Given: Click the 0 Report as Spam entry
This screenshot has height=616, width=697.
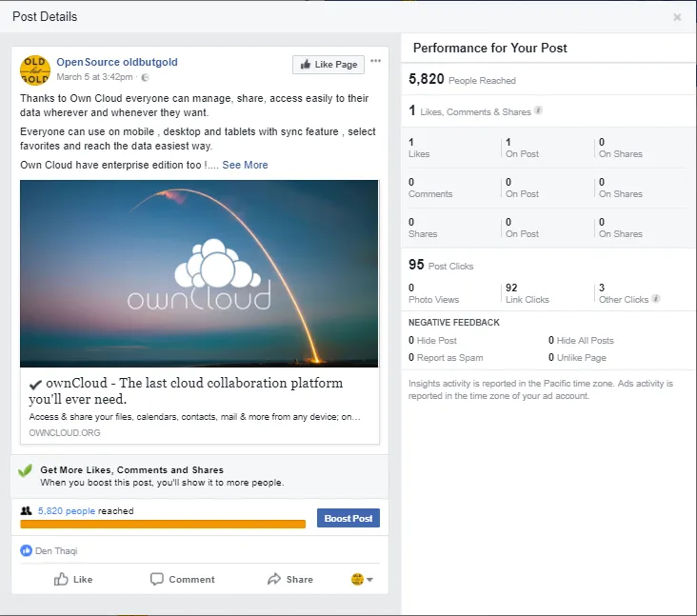Looking at the screenshot, I should (446, 357).
